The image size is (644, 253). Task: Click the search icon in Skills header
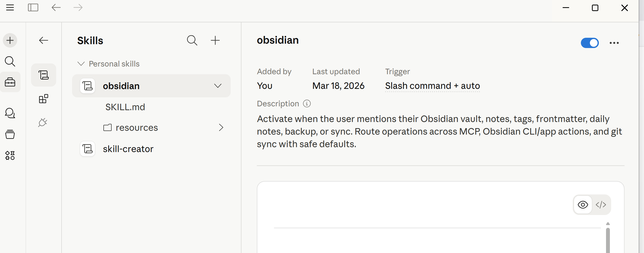(x=192, y=41)
